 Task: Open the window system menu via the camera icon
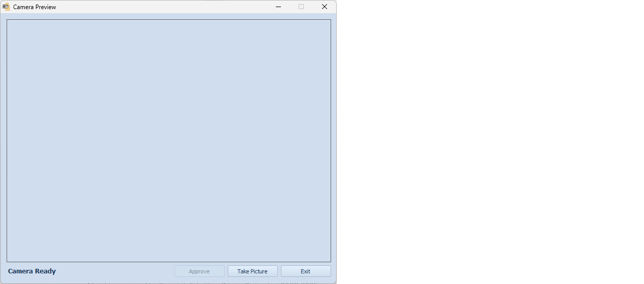[x=6, y=7]
